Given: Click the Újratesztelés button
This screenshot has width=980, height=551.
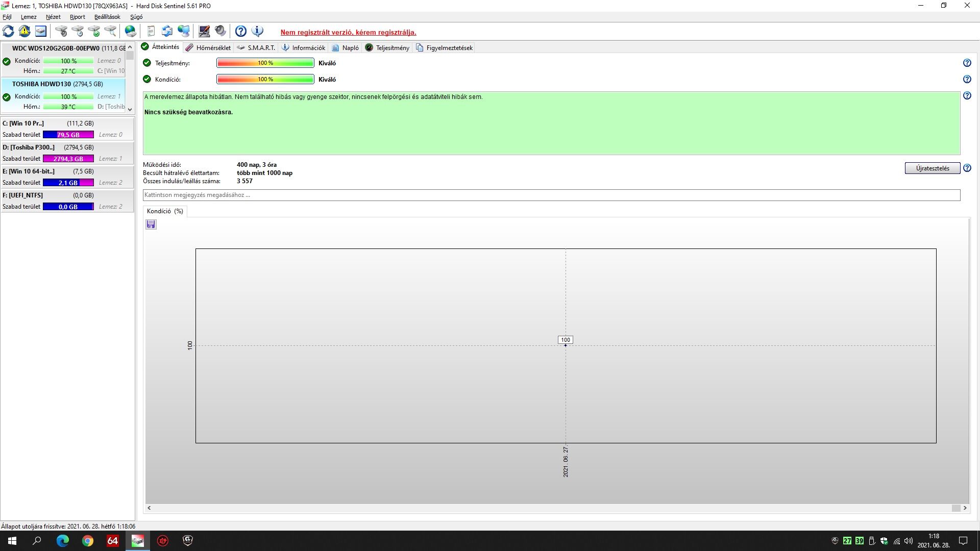Looking at the screenshot, I should pos(932,168).
